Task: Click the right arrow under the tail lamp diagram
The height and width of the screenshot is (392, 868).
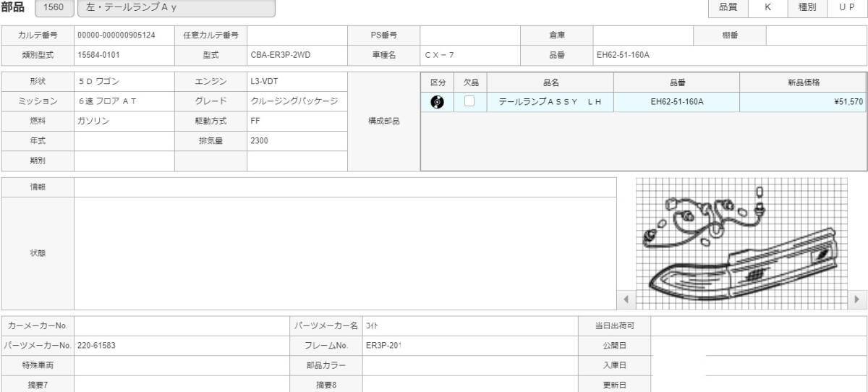Action: coord(858,298)
